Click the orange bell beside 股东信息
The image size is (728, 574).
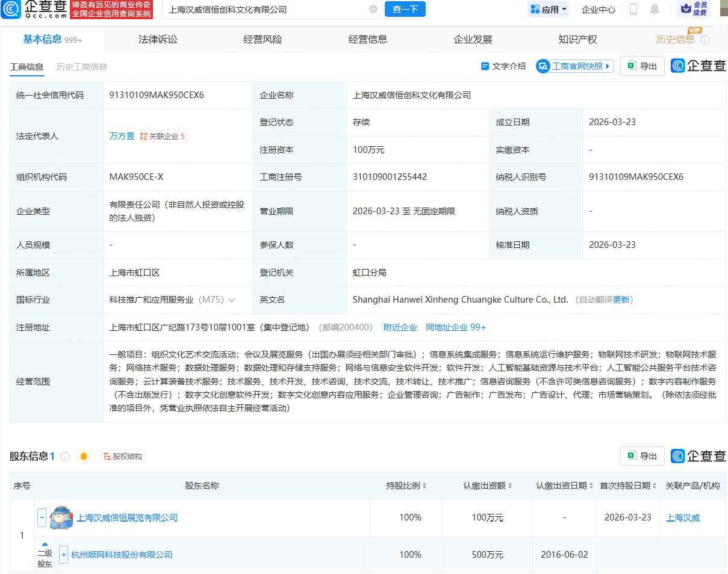click(84, 457)
